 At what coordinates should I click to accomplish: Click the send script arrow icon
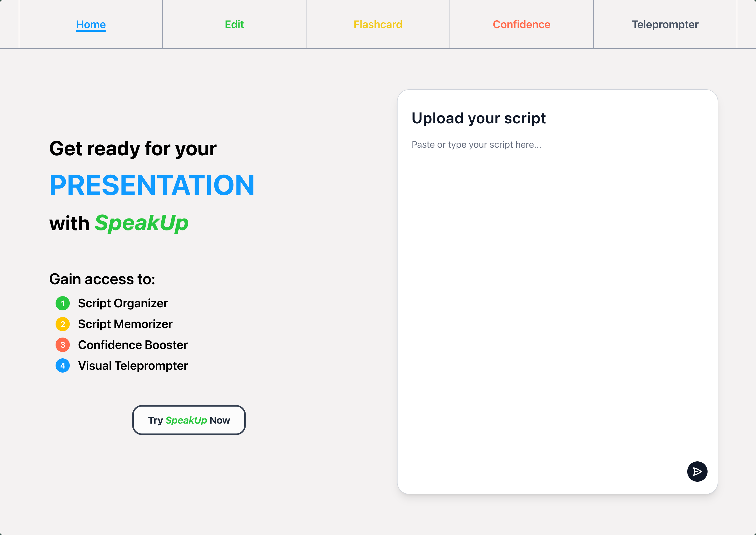click(697, 471)
